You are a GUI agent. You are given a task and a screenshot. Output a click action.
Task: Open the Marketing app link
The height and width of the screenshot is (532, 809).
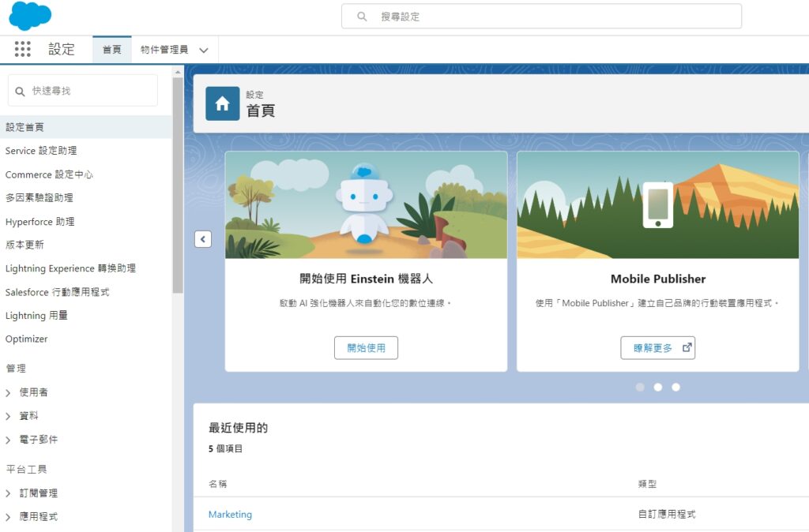tap(230, 515)
